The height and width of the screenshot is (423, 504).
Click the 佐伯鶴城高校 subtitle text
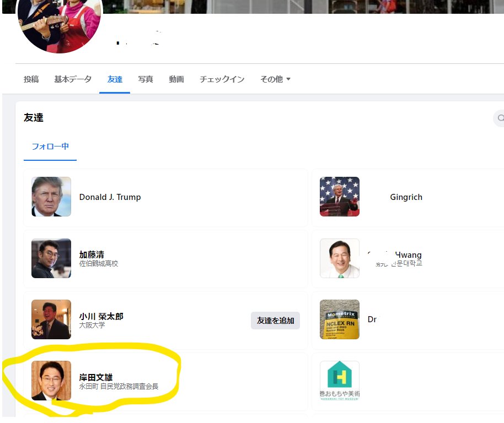point(99,263)
